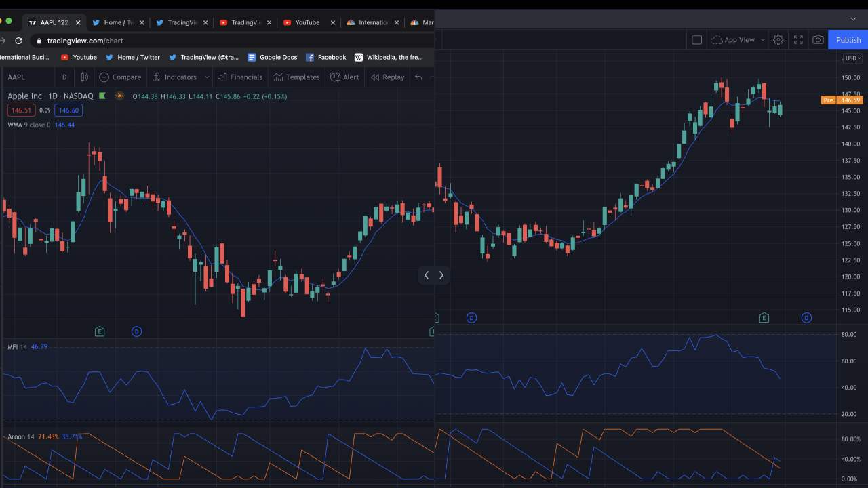The image size is (868, 488).
Task: Click the orange icon after the market flag
Action: tap(120, 96)
